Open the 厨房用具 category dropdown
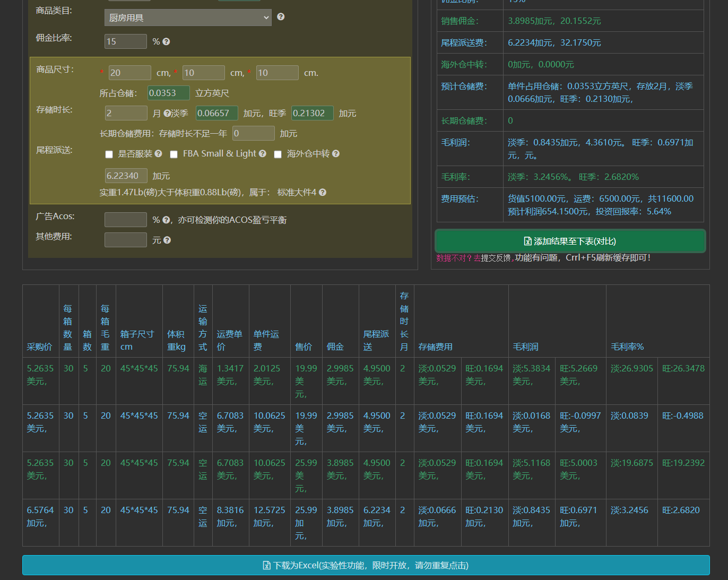This screenshot has width=728, height=580. coord(188,18)
